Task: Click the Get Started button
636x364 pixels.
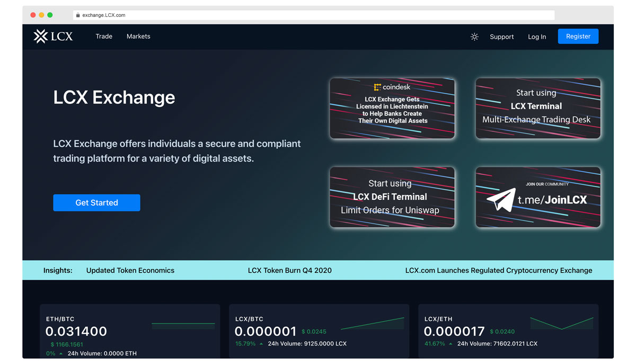Action: [x=96, y=202]
